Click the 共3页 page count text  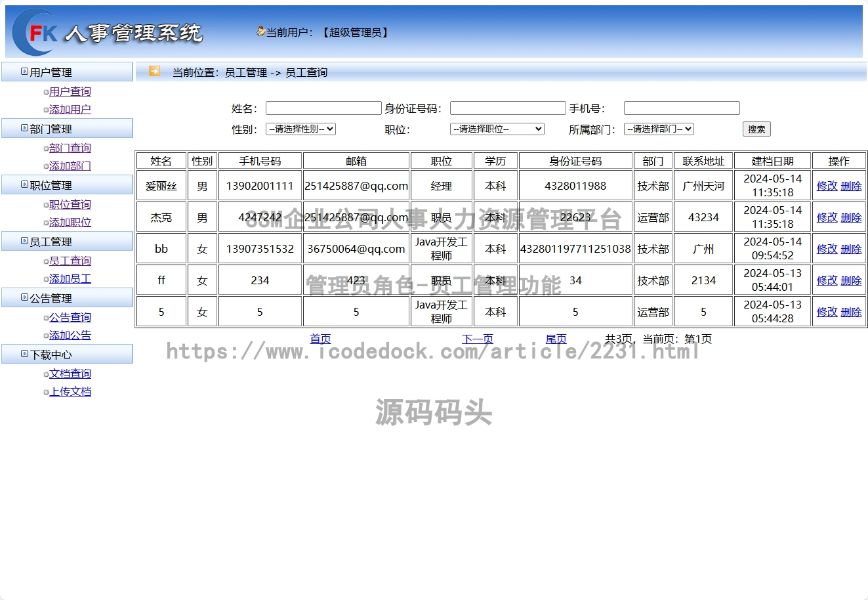click(x=618, y=339)
